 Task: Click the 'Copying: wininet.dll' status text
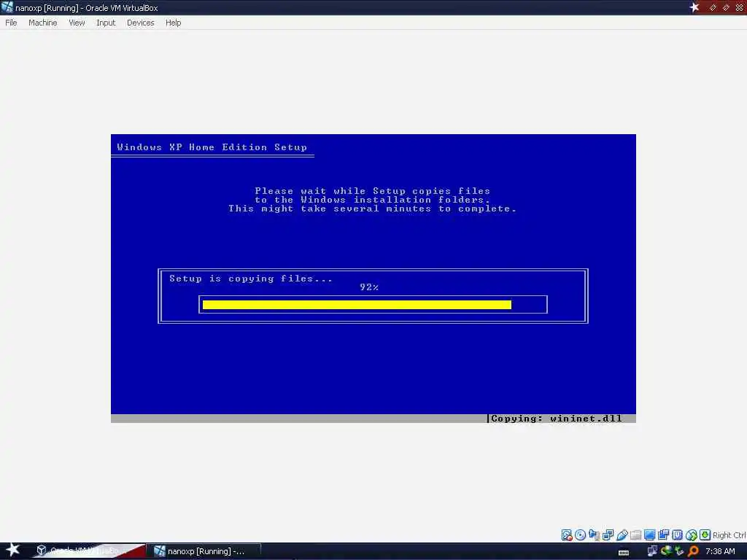pyautogui.click(x=556, y=419)
